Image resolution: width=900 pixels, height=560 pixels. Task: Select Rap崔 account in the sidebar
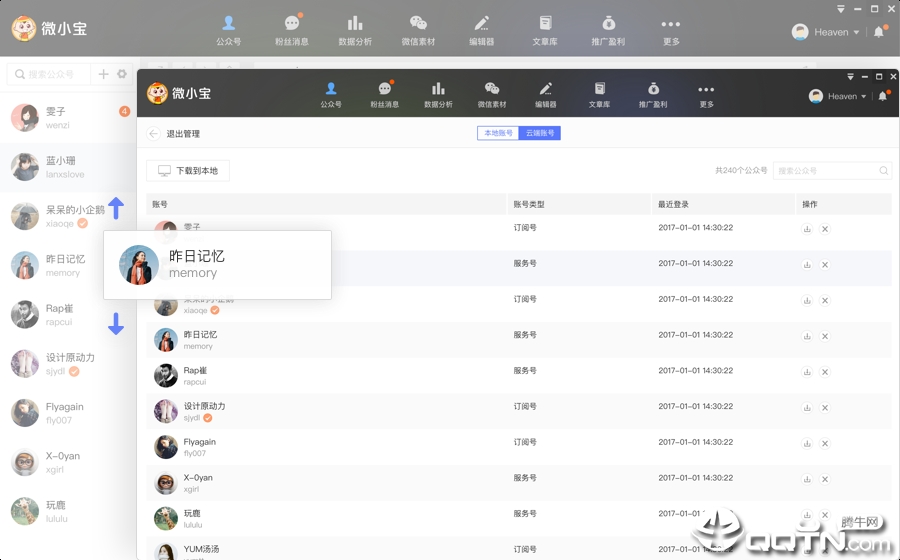[68, 314]
